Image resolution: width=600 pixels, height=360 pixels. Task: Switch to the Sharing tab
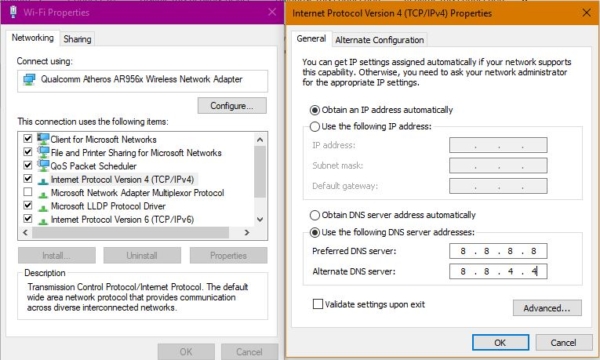[x=77, y=39]
